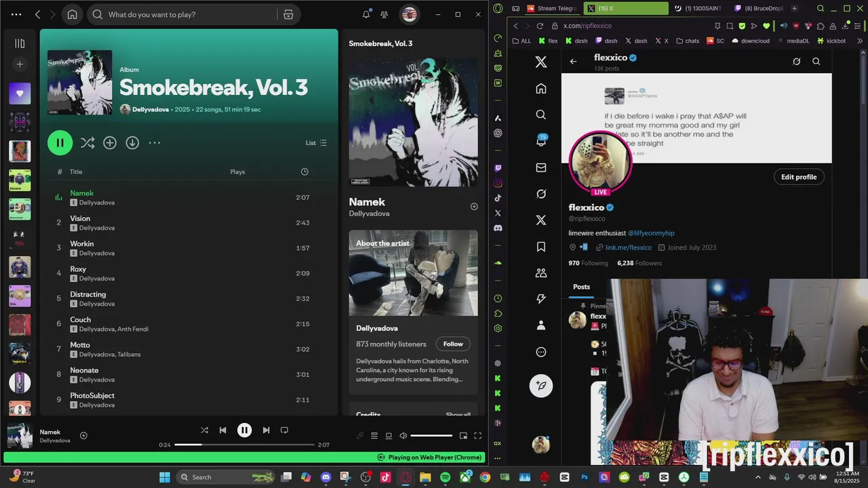The width and height of the screenshot is (868, 488).
Task: Click the Edit profile button
Action: (799, 177)
